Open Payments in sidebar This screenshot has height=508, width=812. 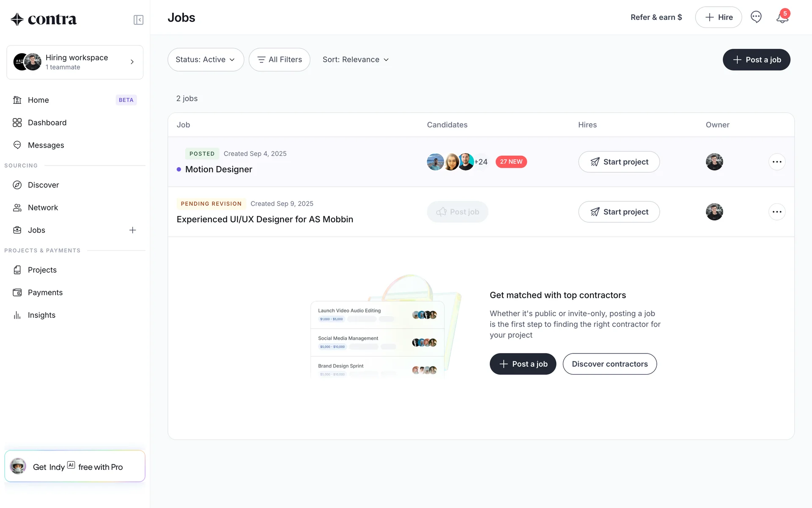(x=45, y=293)
